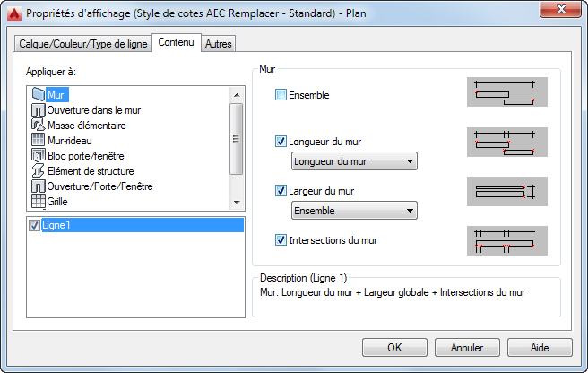This screenshot has height=373, width=588.
Task: Toggle the Intersections du mur checkbox
Action: click(281, 240)
